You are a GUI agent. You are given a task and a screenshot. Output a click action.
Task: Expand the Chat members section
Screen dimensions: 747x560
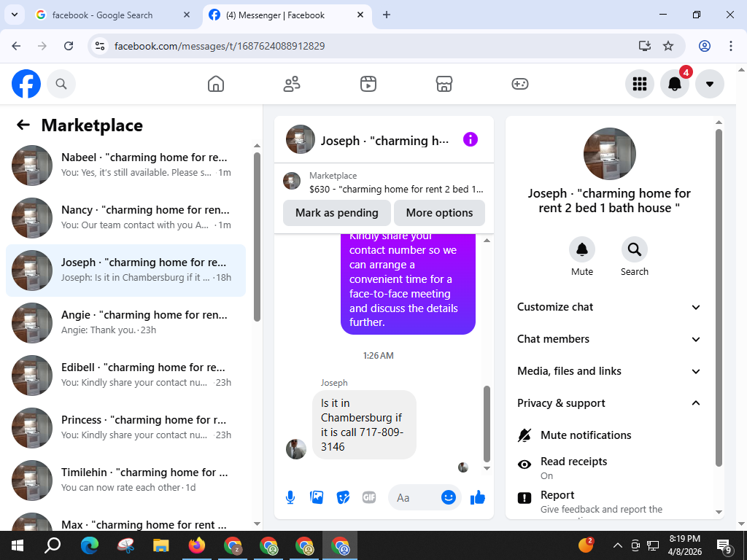[609, 339]
